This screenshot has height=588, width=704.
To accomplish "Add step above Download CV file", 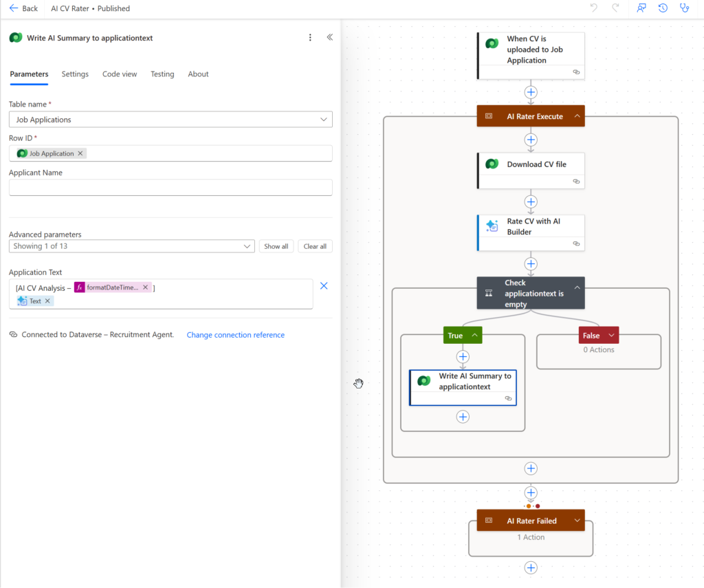I will [531, 140].
